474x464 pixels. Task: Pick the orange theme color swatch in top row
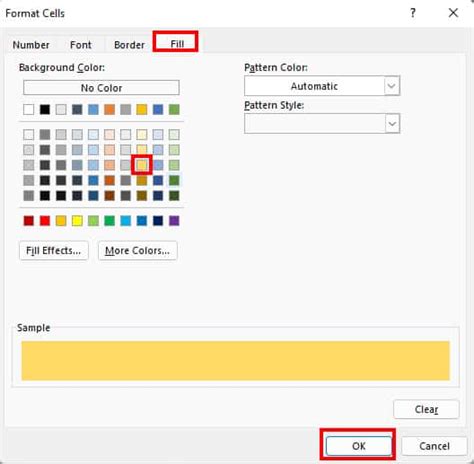point(109,109)
